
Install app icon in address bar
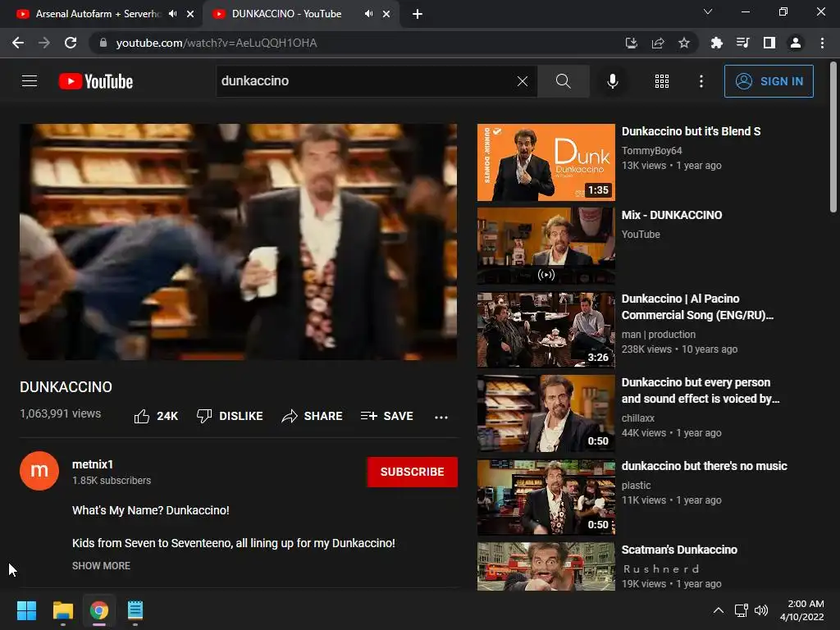632,43
